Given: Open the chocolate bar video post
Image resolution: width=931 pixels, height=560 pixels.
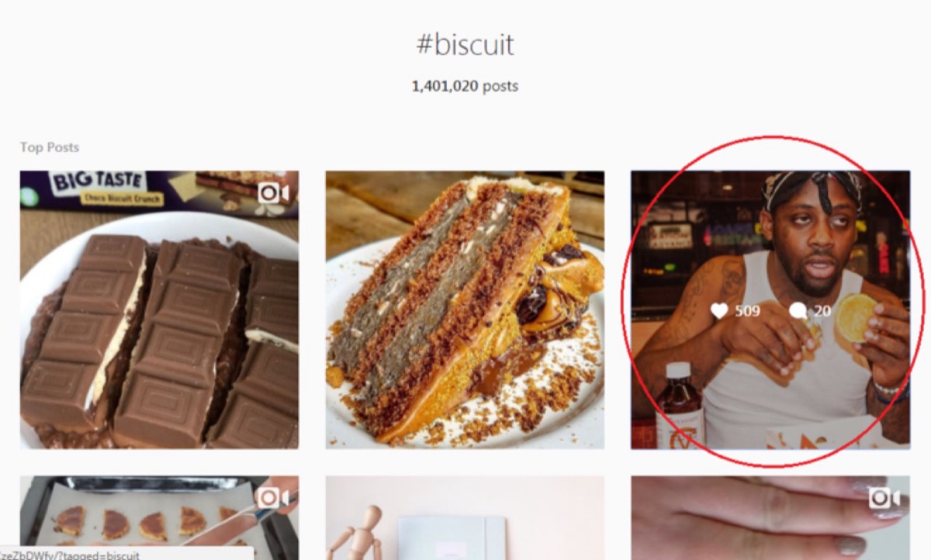Looking at the screenshot, I should 159,309.
